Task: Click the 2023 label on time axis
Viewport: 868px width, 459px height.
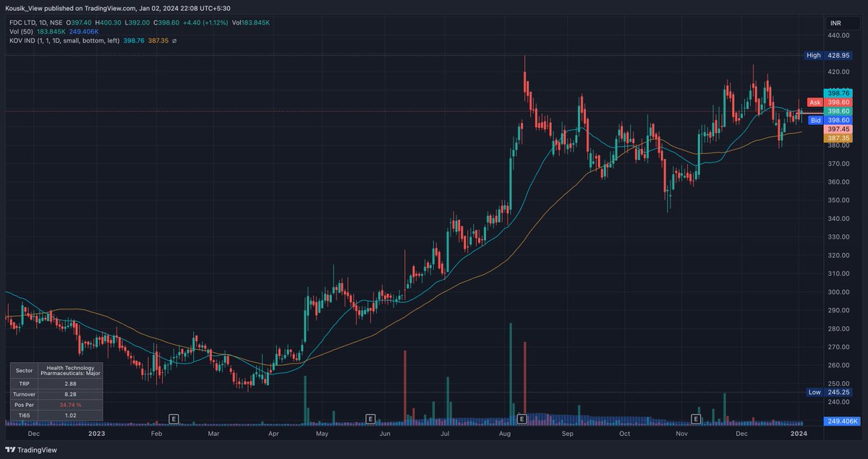Action: pos(95,434)
